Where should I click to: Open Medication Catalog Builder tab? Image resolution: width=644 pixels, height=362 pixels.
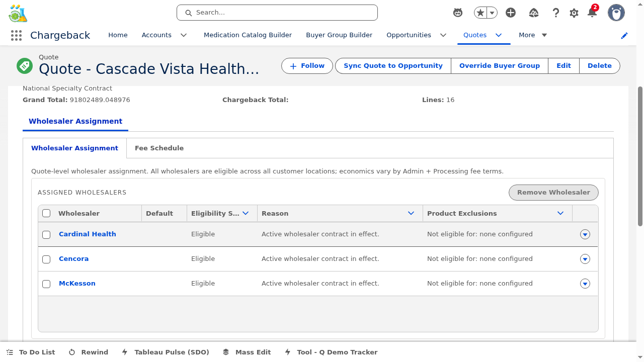(248, 35)
